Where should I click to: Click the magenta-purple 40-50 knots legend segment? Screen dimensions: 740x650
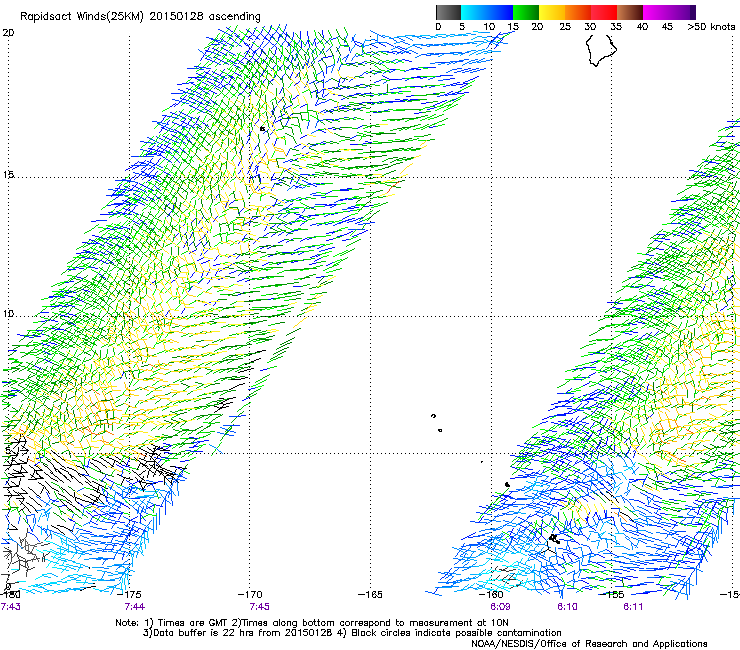click(669, 12)
